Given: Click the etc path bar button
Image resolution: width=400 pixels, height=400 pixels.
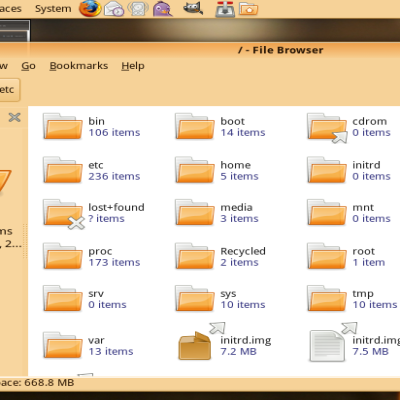Looking at the screenshot, I should [9, 90].
